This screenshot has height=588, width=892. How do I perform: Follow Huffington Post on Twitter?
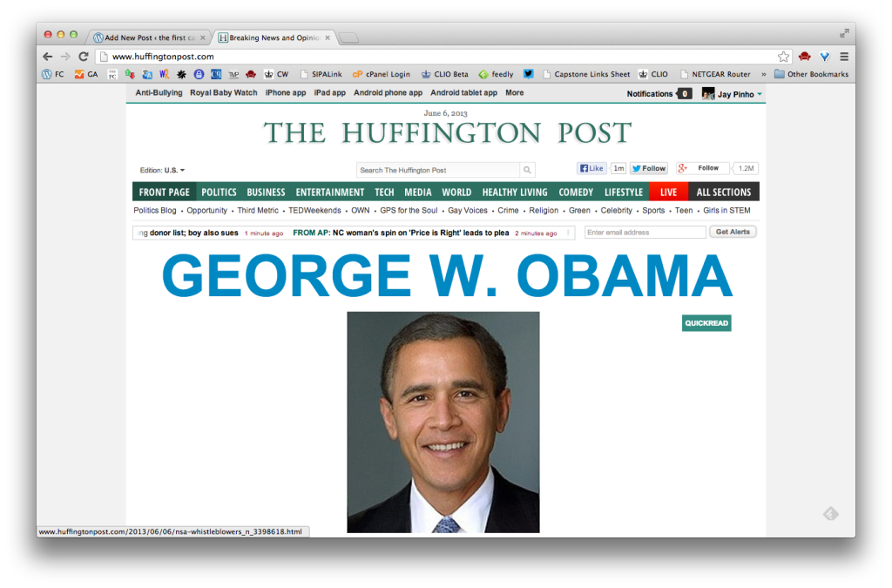tap(648, 168)
